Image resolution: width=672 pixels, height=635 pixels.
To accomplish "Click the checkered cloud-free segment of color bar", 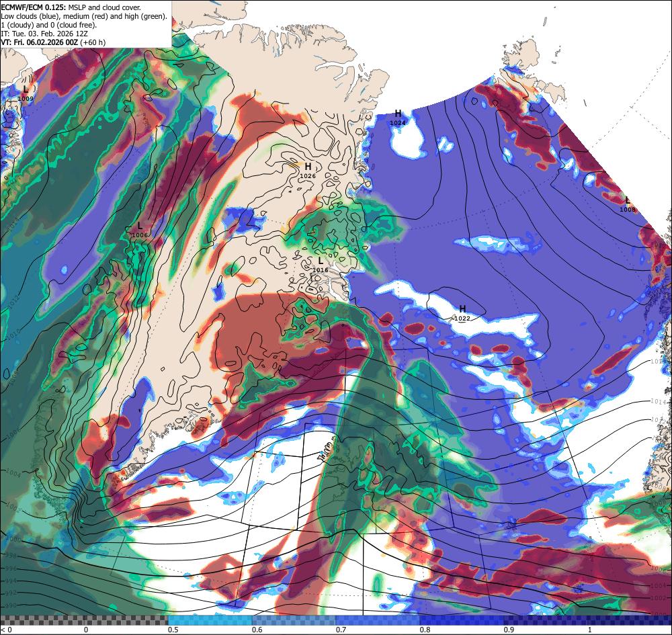I will [x=84, y=620].
